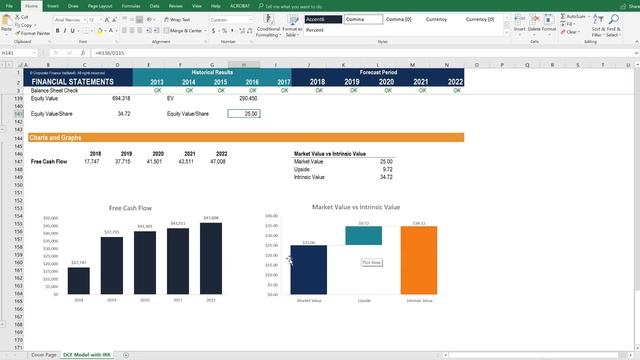Open the File tab
The image size is (640, 360).
pos(9,6)
